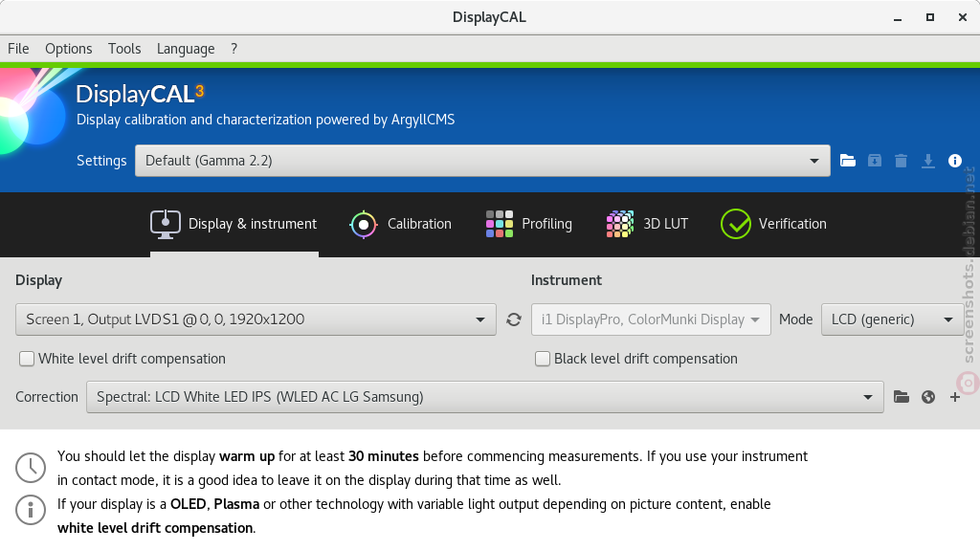This screenshot has width=980, height=551.
Task: Open the Mode dropdown showing LCD (generic)
Action: (892, 320)
